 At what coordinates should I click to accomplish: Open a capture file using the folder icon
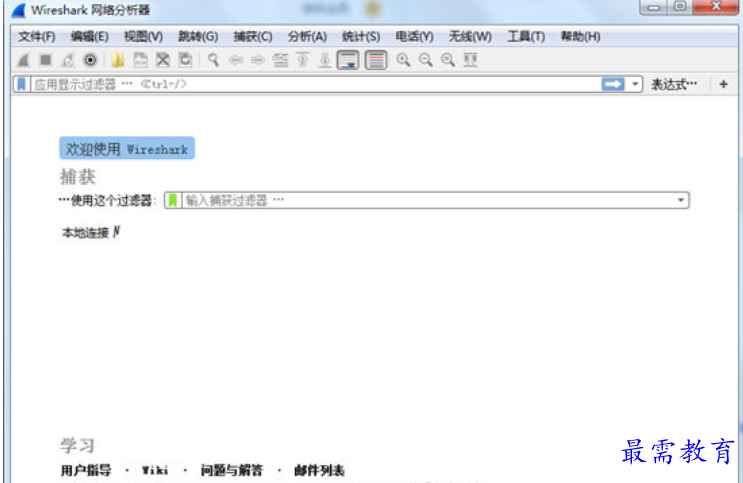pos(118,60)
